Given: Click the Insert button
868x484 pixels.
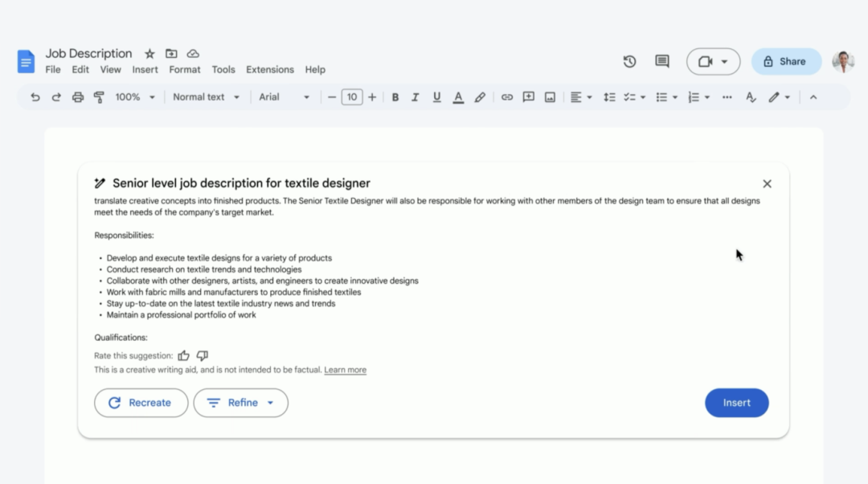Looking at the screenshot, I should [736, 403].
